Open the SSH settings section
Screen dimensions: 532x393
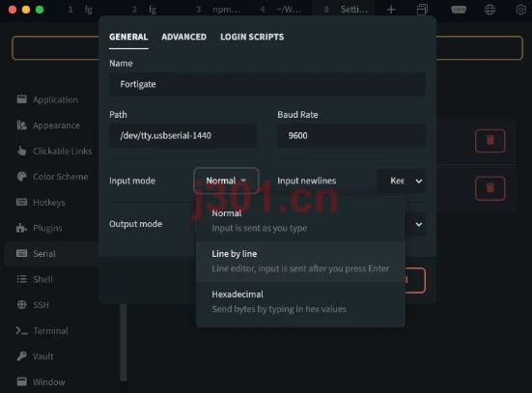(42, 305)
